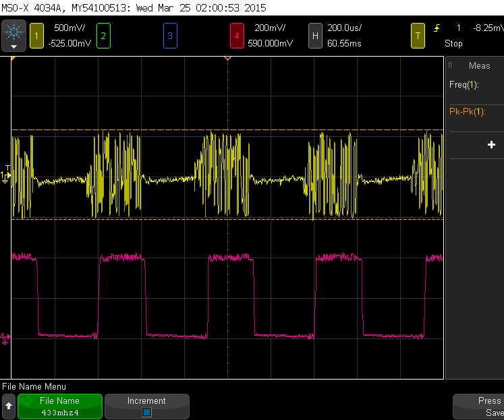504x420 pixels.
Task: Toggle the Increment checkbox softkey
Action: click(147, 407)
